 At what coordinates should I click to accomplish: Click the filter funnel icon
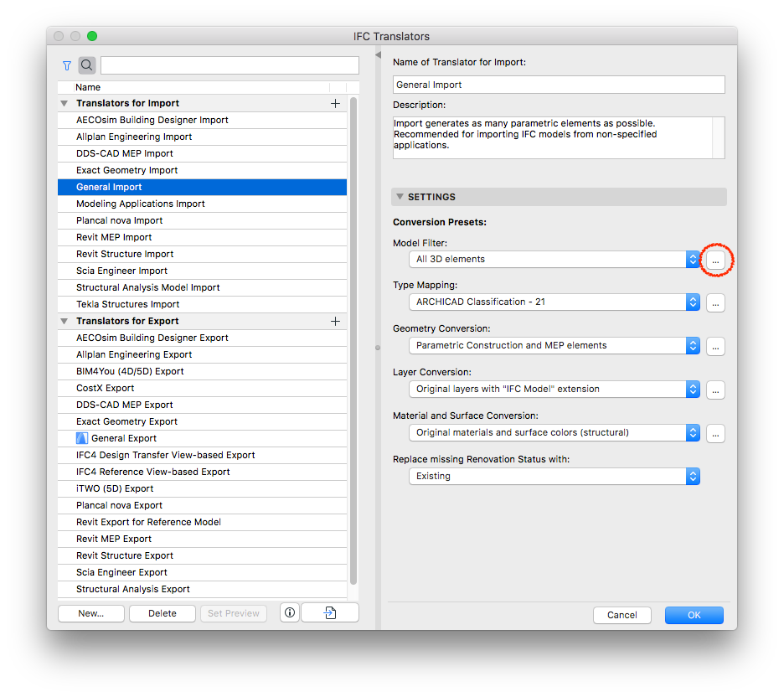coord(66,65)
